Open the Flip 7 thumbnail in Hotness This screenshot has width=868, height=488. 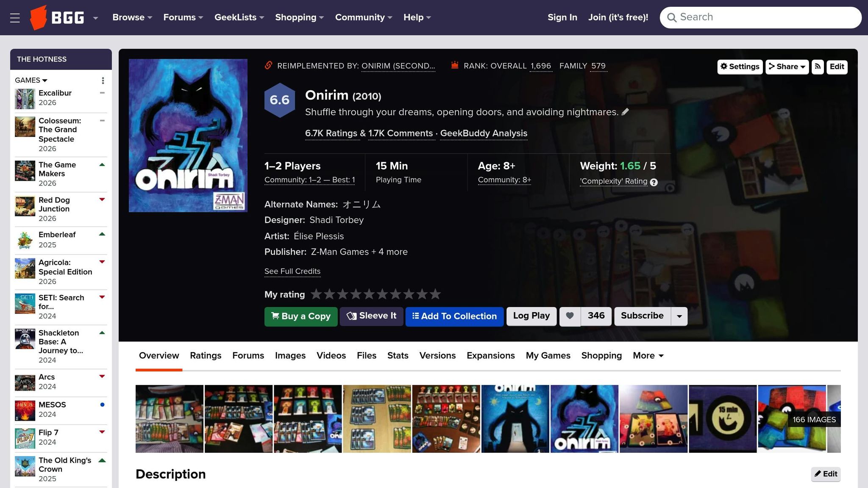point(25,438)
